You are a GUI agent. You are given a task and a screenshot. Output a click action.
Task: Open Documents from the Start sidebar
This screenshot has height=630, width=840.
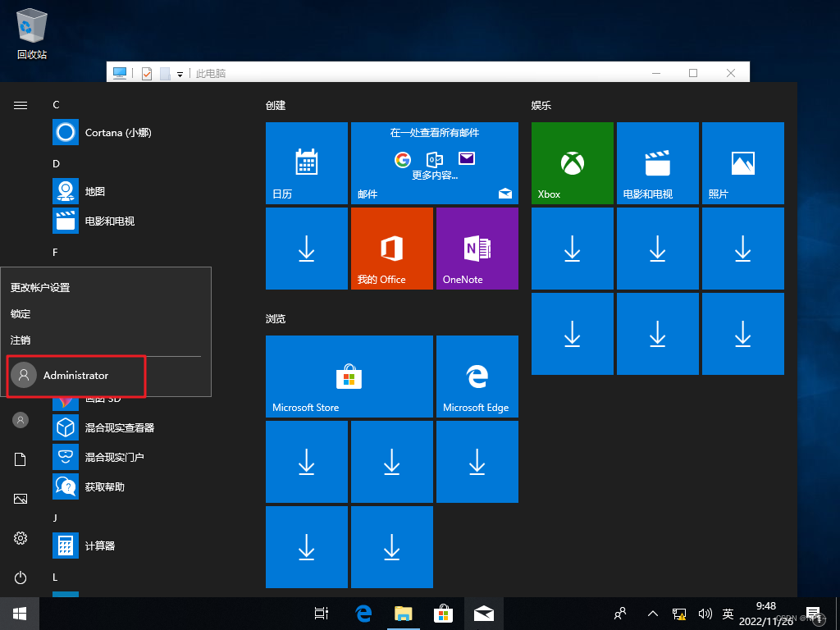[21, 459]
